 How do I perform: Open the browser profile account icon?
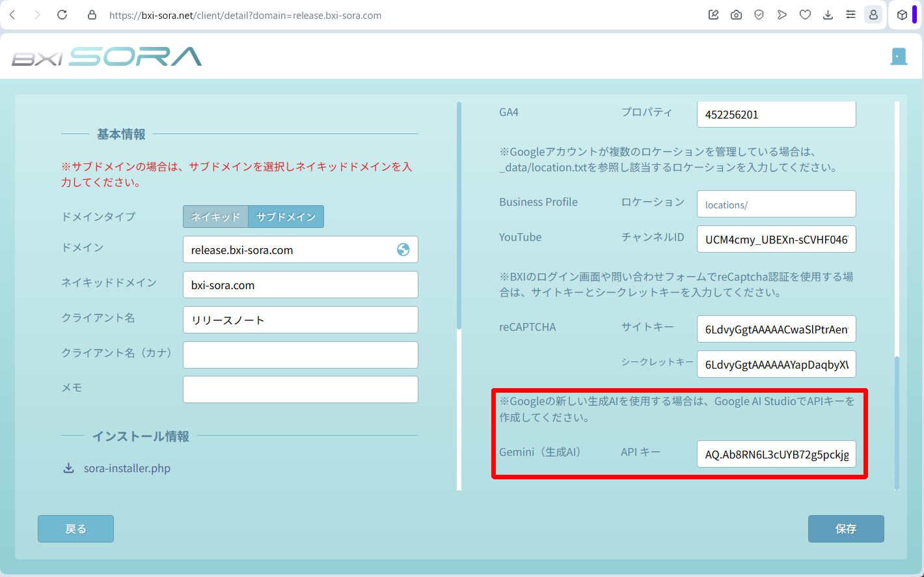click(873, 15)
